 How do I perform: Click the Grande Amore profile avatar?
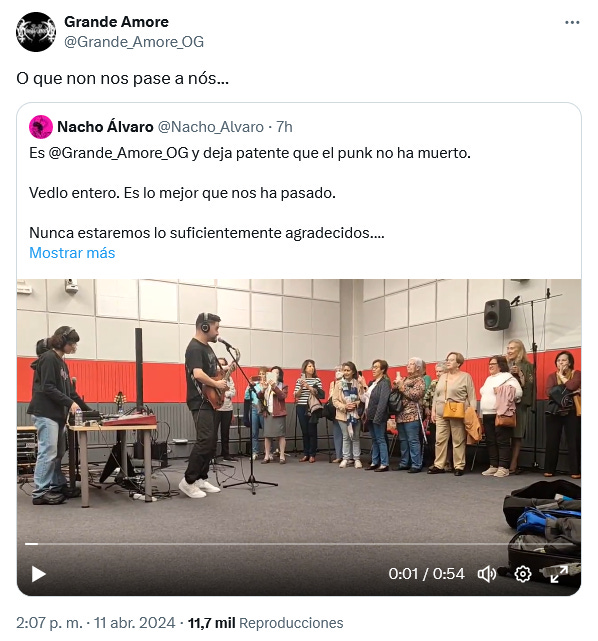coord(36,32)
